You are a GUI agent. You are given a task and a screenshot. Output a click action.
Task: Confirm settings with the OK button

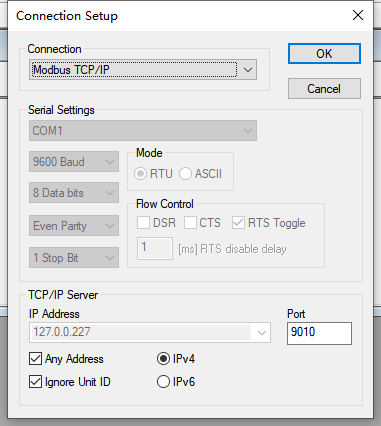click(324, 53)
